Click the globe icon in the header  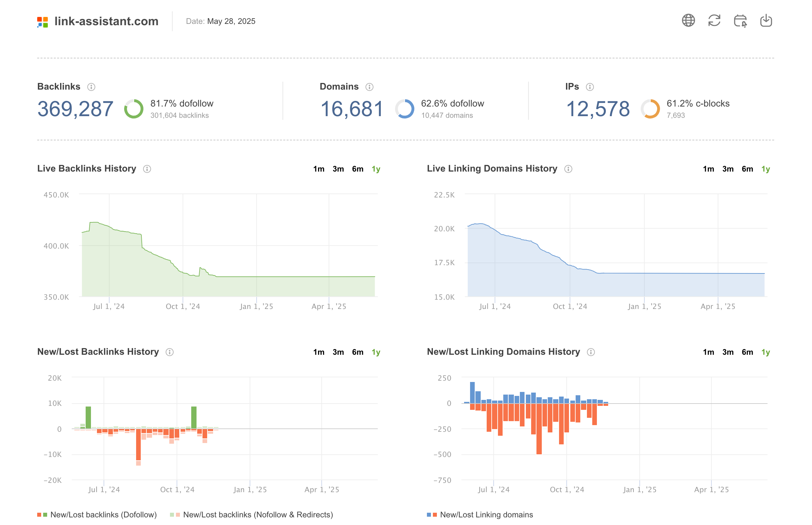click(x=688, y=21)
